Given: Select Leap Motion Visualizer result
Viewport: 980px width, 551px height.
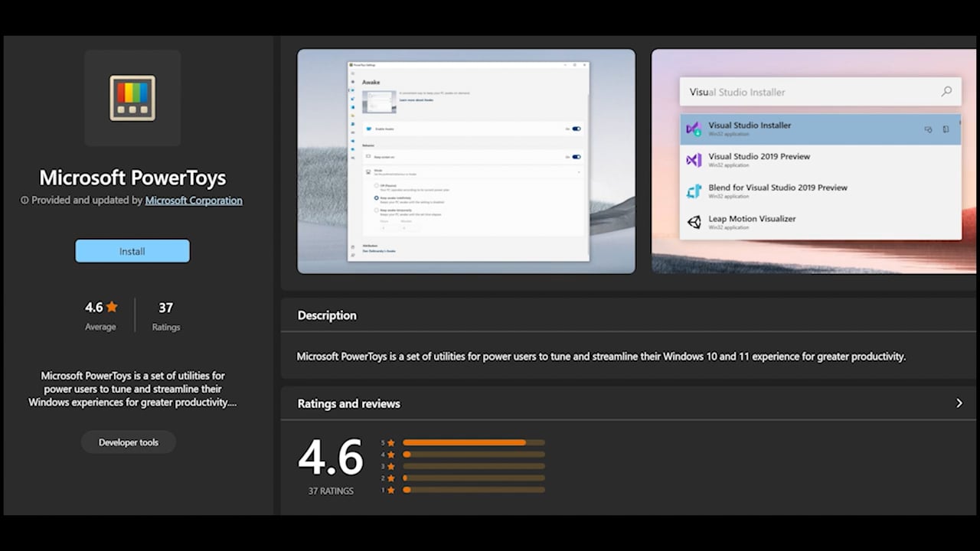Looking at the screenshot, I should coord(820,222).
